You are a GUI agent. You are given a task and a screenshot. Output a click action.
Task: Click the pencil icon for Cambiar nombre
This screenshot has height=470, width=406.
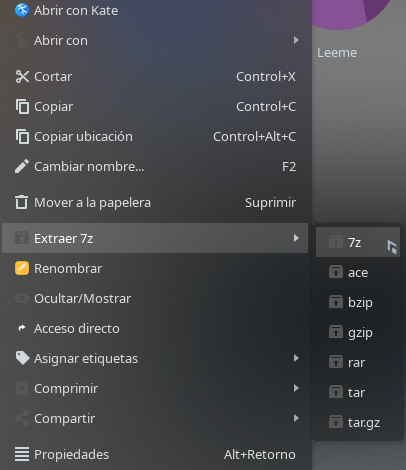[x=22, y=166]
